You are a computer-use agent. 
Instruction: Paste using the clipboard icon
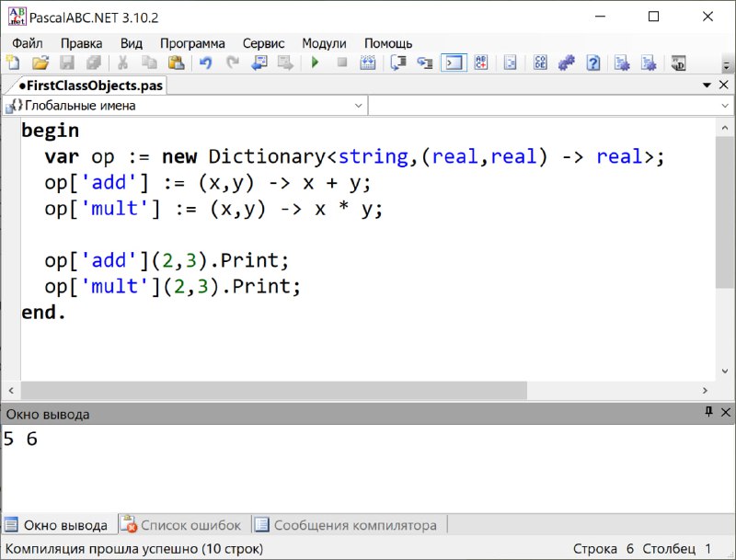coord(176,63)
